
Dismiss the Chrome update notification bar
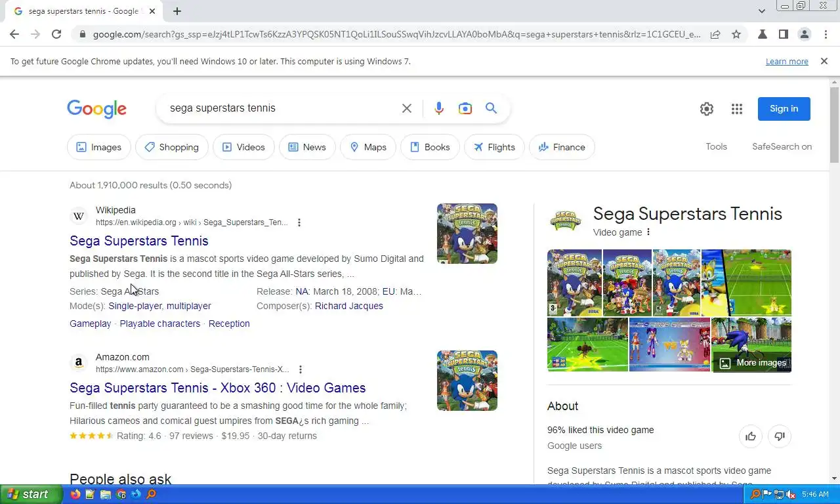(x=824, y=61)
